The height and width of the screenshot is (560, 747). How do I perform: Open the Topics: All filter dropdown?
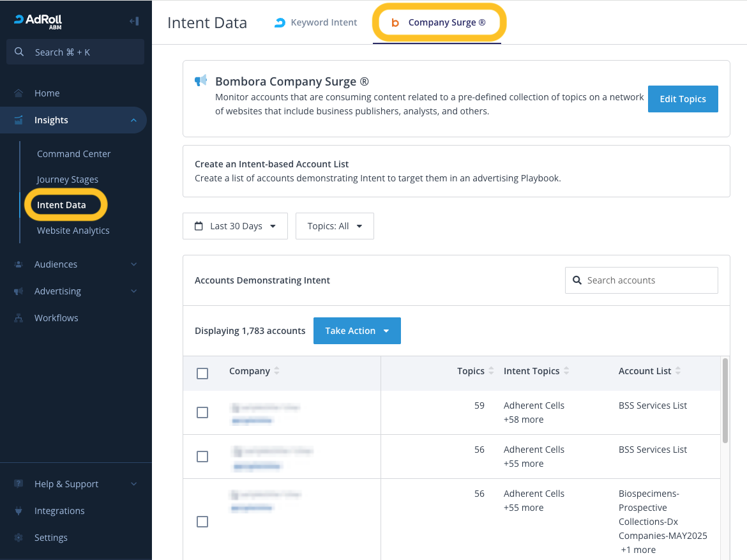coord(335,226)
